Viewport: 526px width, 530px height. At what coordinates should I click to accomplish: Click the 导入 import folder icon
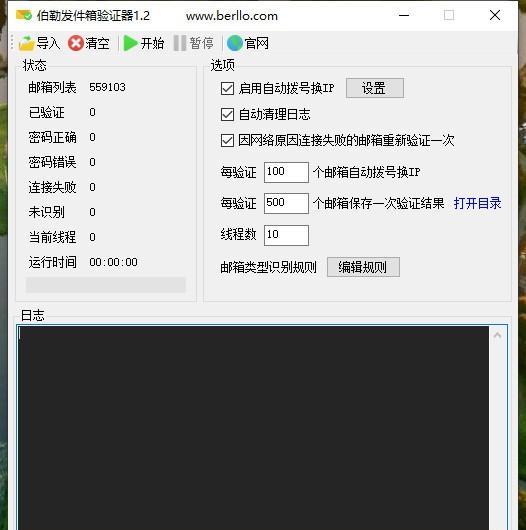coord(26,43)
